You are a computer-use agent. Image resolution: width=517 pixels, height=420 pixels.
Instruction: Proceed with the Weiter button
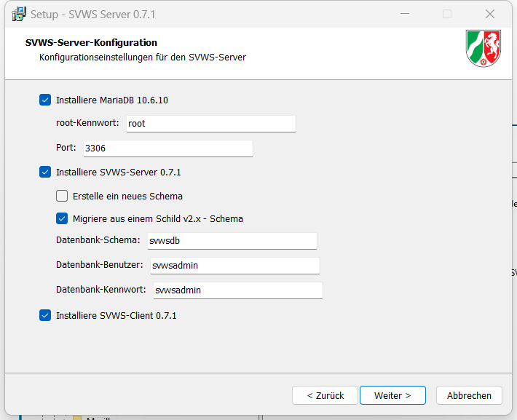pos(392,395)
